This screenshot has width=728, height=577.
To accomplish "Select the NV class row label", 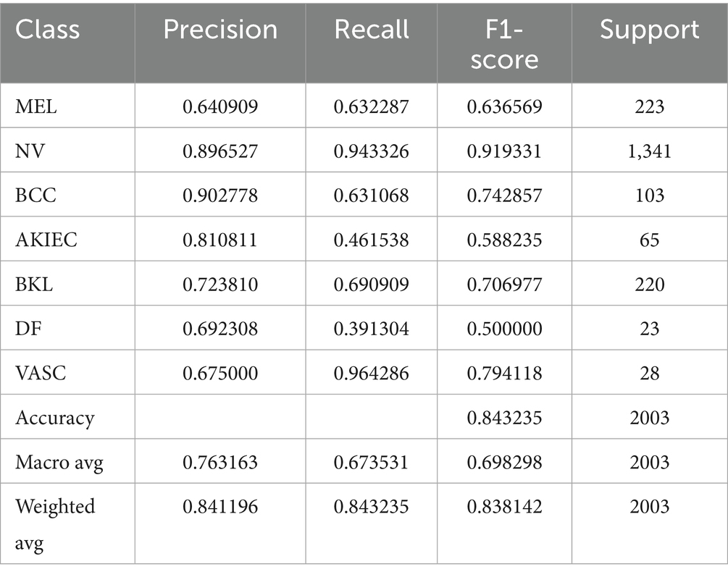I will [x=28, y=151].
